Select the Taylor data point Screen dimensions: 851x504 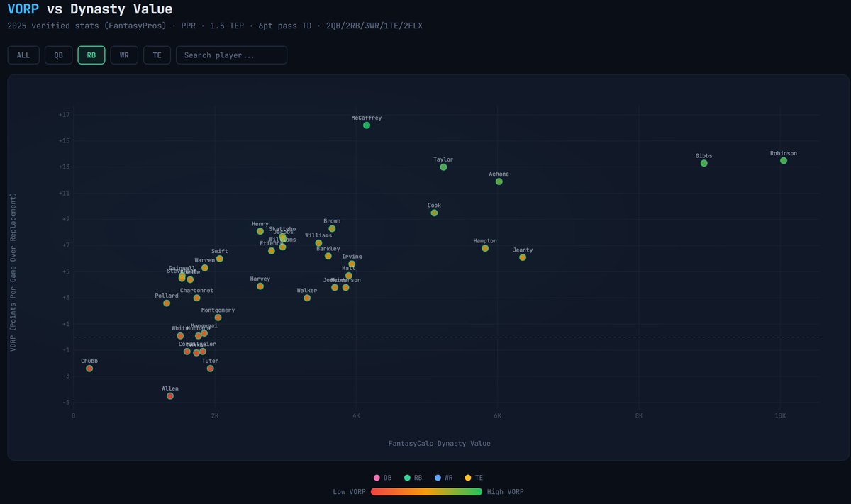(x=443, y=167)
